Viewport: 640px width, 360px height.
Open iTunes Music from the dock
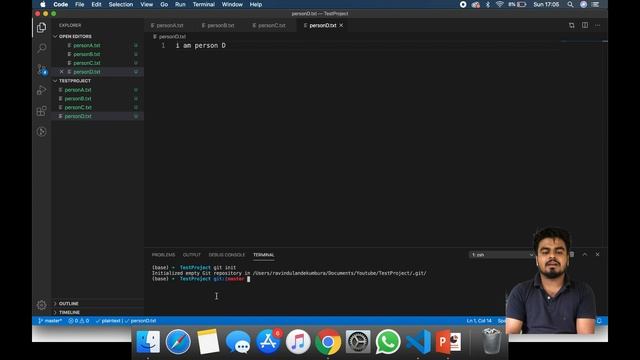click(298, 342)
